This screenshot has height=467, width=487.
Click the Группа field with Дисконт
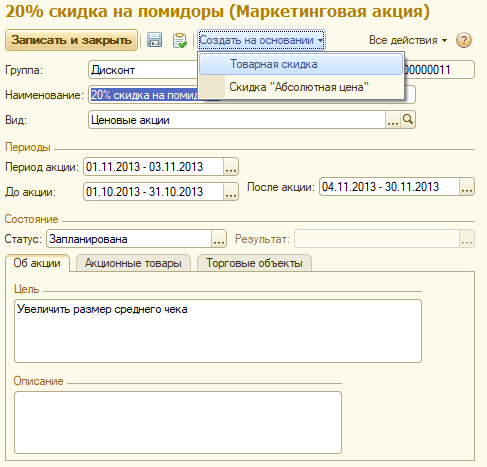[143, 70]
